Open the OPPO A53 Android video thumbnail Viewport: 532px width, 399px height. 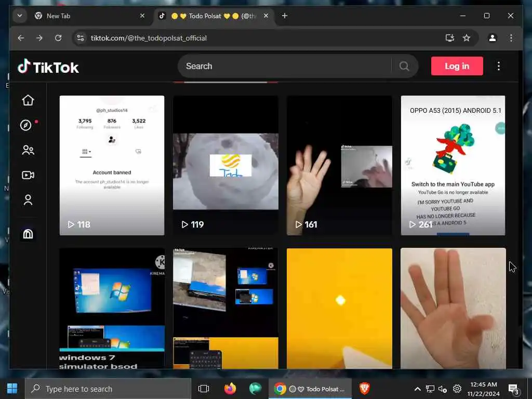tap(453, 165)
